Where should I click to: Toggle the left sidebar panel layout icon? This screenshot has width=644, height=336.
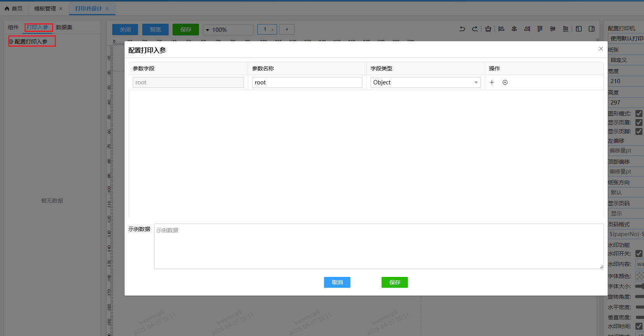(x=579, y=29)
